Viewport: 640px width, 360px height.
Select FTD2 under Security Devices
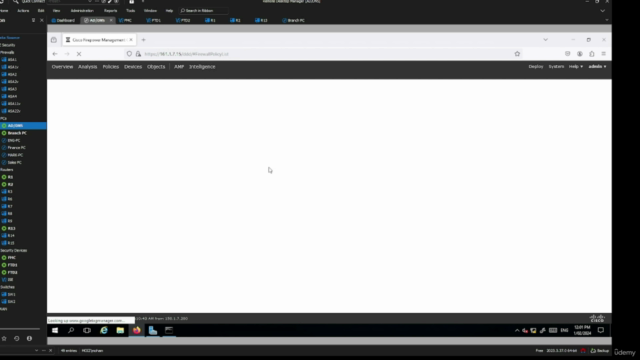click(x=12, y=272)
